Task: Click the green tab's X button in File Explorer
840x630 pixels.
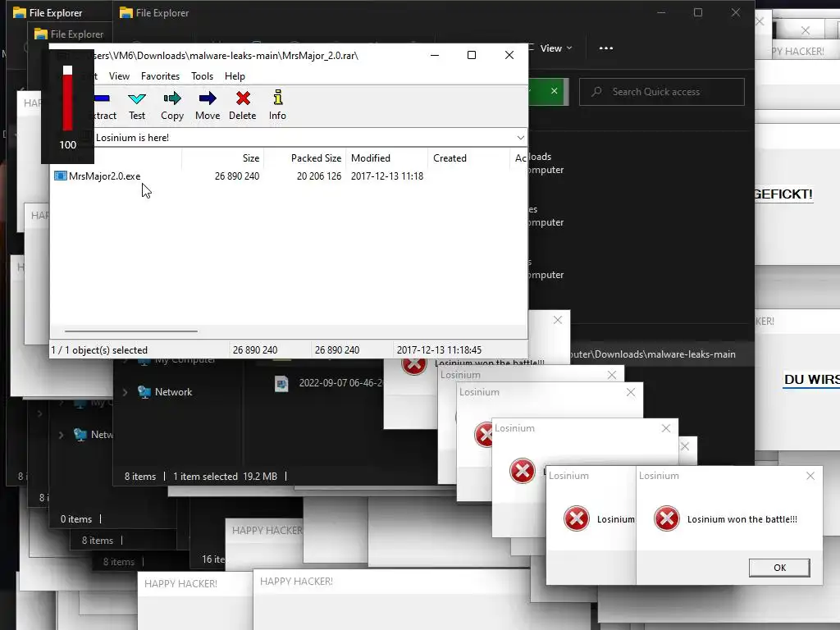Action: [x=554, y=91]
